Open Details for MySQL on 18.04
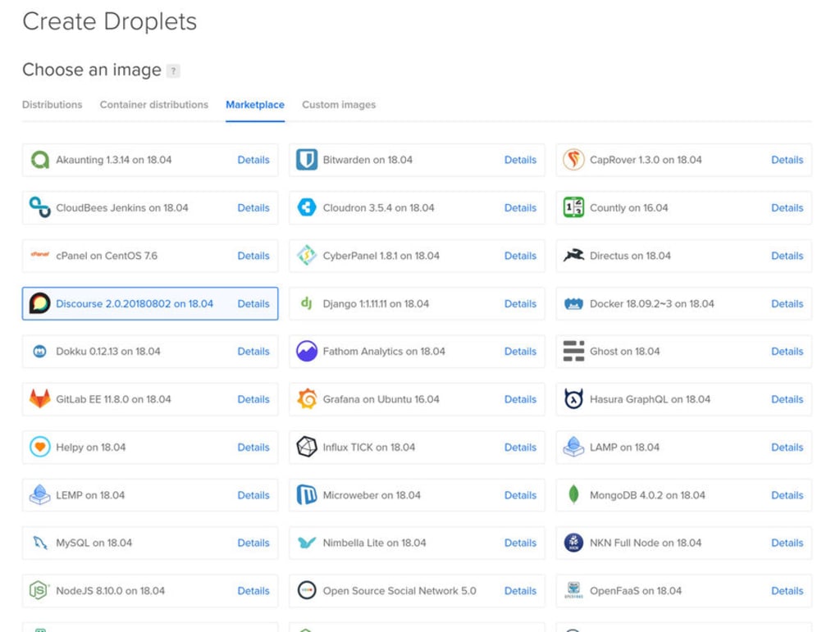 tap(253, 543)
